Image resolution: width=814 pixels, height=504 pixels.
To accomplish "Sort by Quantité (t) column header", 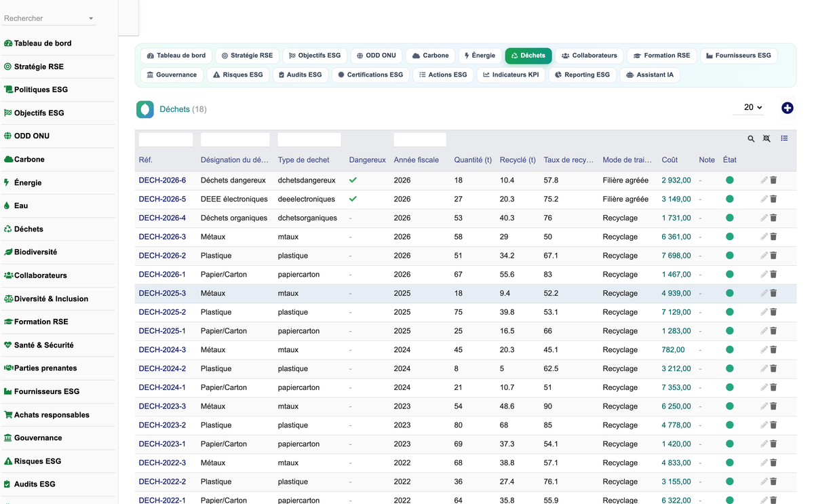I will pyautogui.click(x=473, y=160).
